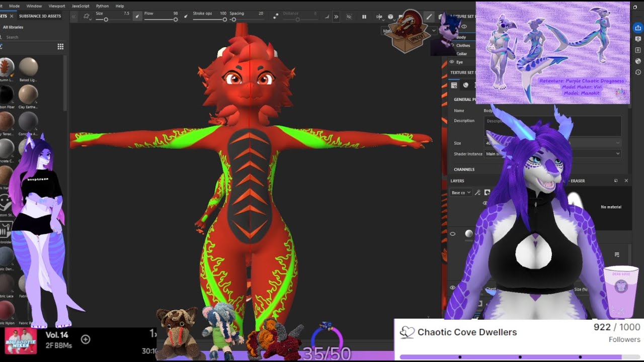Screen dimensions: 644x362
Task: Click the add mask icon in Layers
Action: [x=487, y=193]
